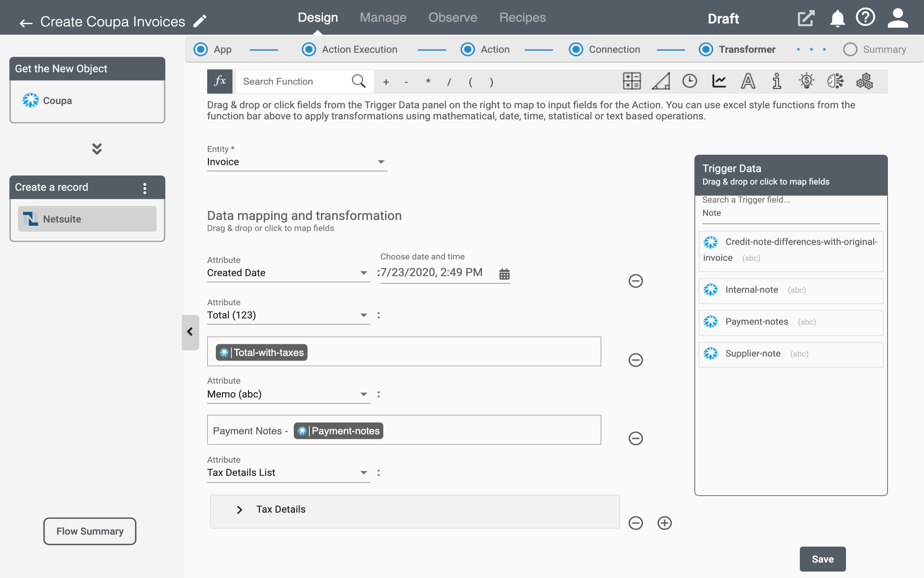Map the Supplier-note trigger field
The height and width of the screenshot is (578, 924).
pos(791,354)
